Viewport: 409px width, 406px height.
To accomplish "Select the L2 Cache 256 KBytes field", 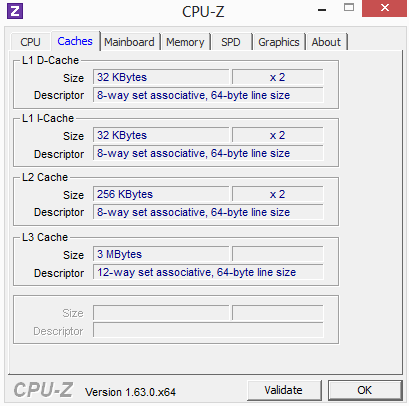I will click(x=161, y=194).
